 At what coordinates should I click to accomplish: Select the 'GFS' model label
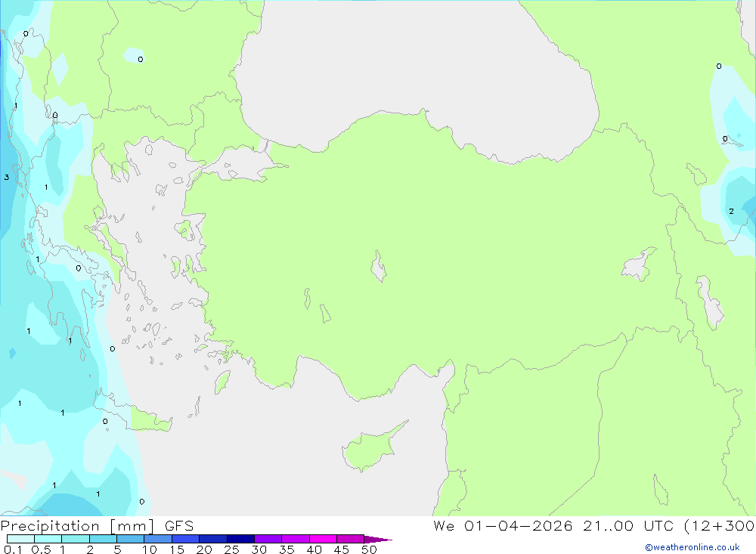click(x=179, y=525)
